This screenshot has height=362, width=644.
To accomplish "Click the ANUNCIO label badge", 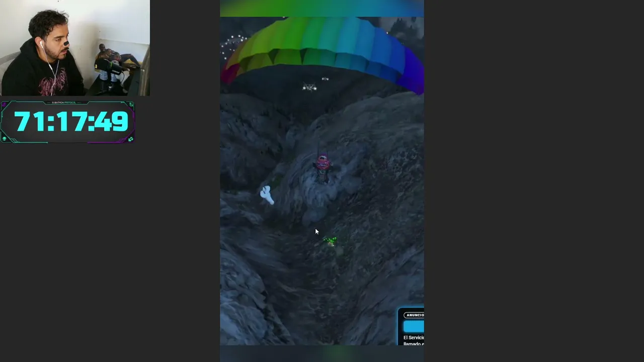I will click(415, 315).
